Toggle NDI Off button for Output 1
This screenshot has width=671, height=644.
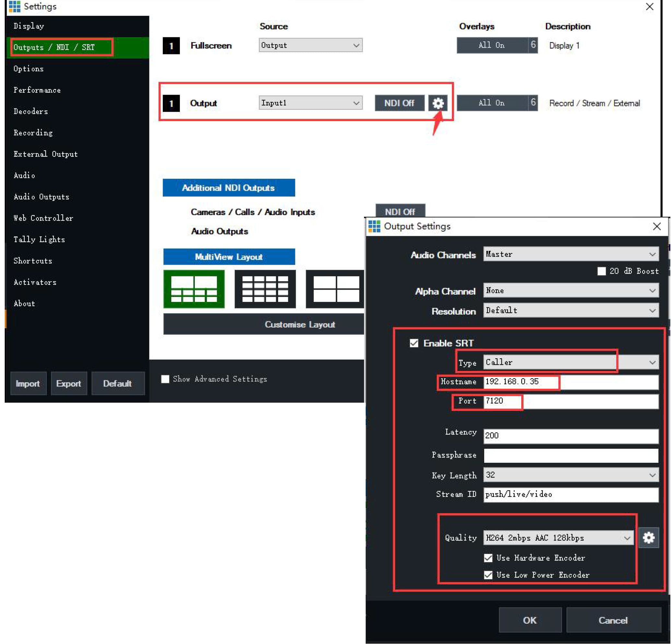pyautogui.click(x=399, y=103)
